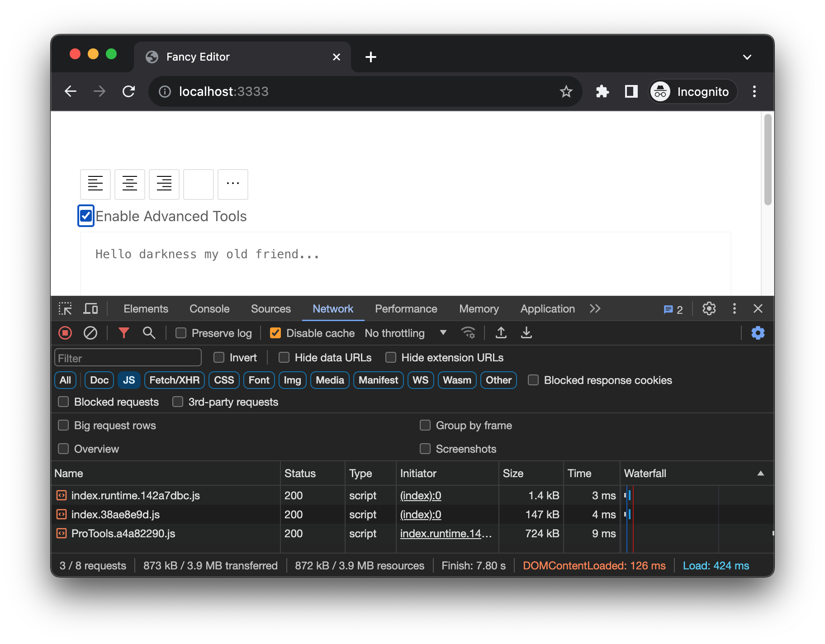
Task: Switch to the Console tab
Action: [209, 309]
